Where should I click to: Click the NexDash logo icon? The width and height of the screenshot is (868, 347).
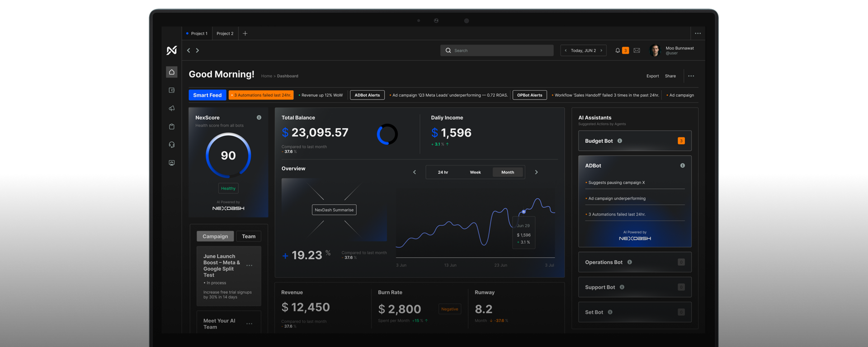tap(171, 51)
